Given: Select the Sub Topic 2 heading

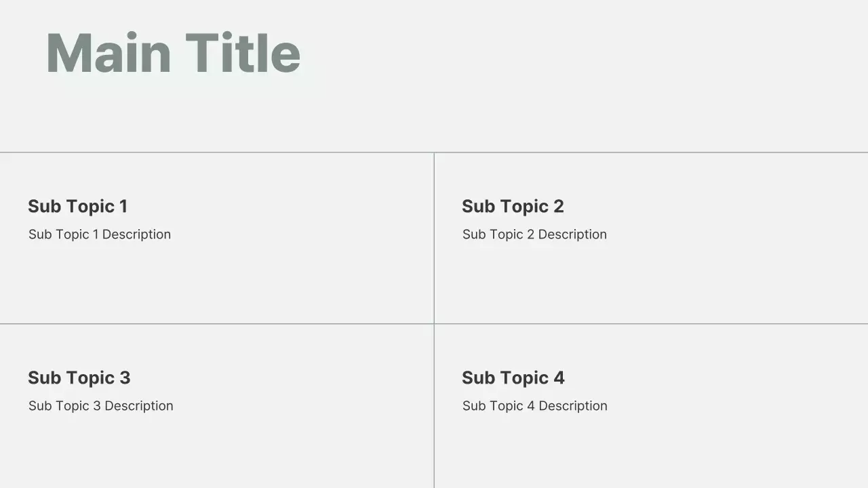Looking at the screenshot, I should click(x=513, y=206).
